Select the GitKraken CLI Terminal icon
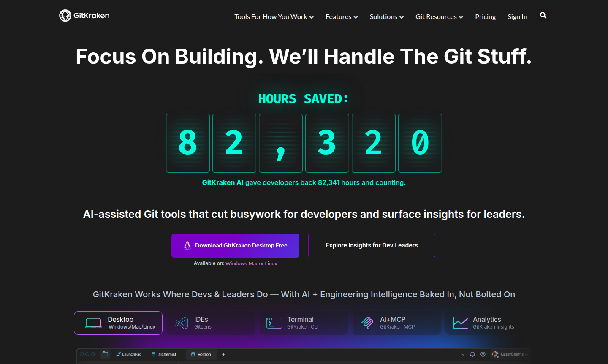608x364 pixels. pos(274,322)
